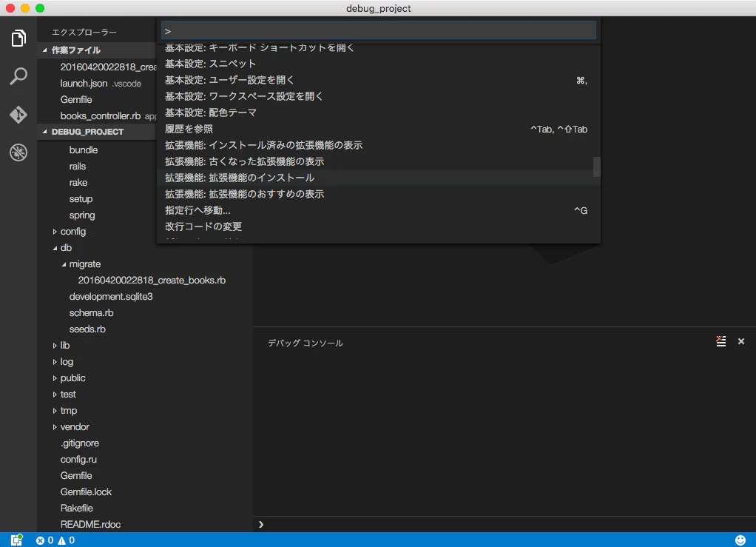This screenshot has height=547, width=756.
Task: Expand the vendor folder
Action: pos(55,427)
